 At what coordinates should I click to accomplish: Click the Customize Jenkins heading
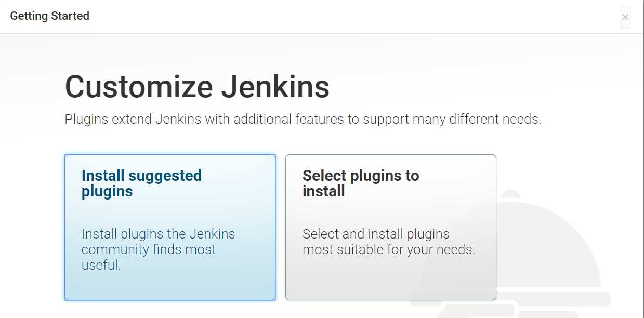click(197, 86)
